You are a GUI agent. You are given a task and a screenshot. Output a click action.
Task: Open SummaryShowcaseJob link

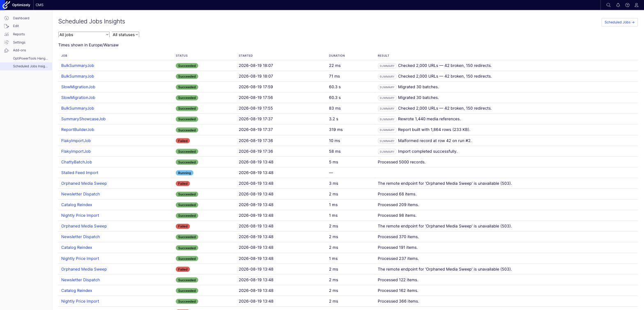click(83, 119)
